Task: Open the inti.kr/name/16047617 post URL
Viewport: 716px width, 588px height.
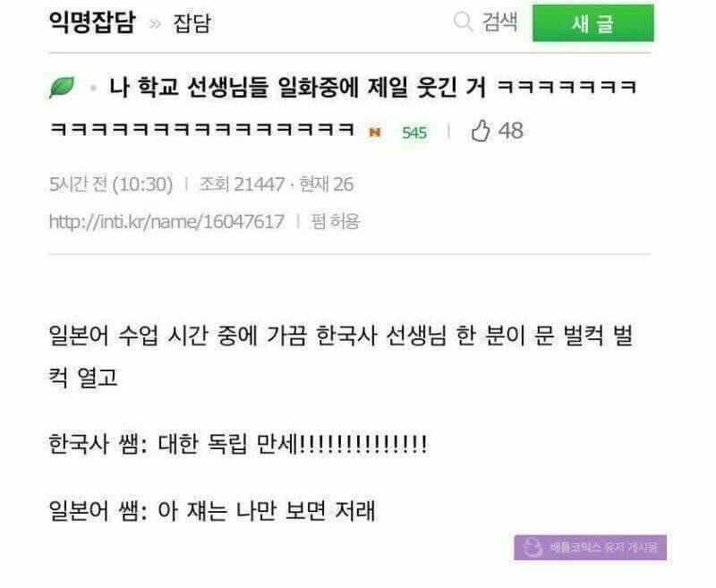Action: click(x=166, y=222)
